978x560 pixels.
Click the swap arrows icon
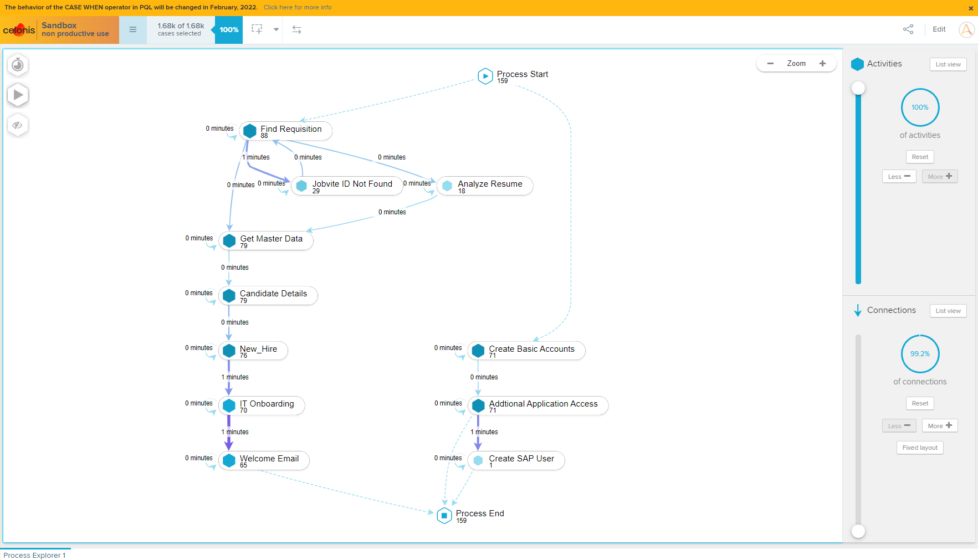click(x=297, y=30)
